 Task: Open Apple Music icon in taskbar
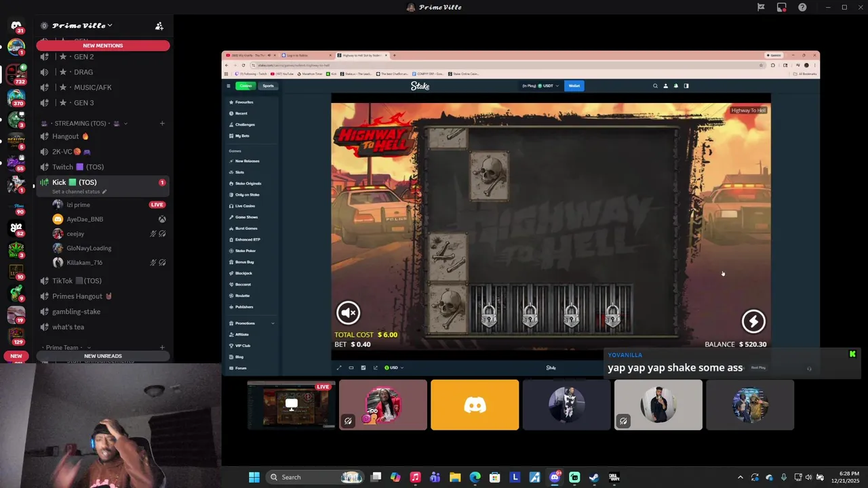(415, 477)
